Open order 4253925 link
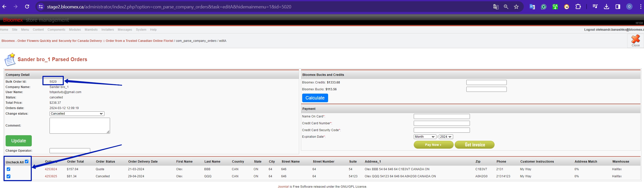 tap(51, 176)
